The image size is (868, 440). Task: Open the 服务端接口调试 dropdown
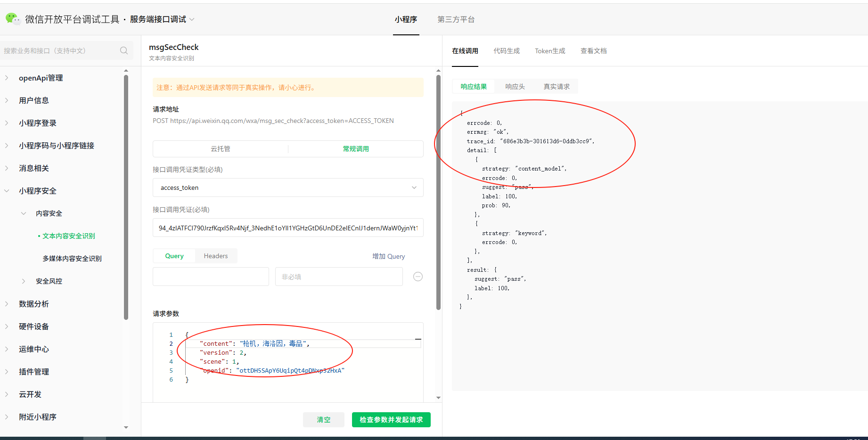point(162,19)
